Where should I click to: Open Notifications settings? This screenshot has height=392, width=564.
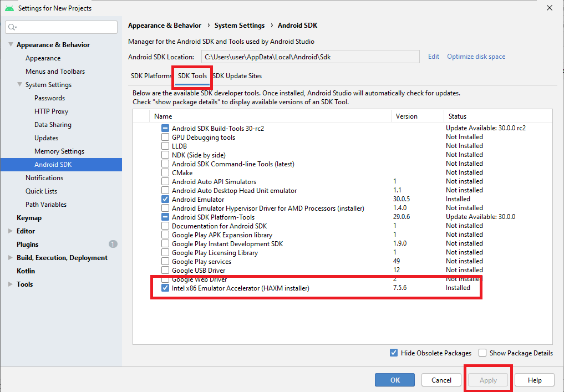pyautogui.click(x=44, y=177)
